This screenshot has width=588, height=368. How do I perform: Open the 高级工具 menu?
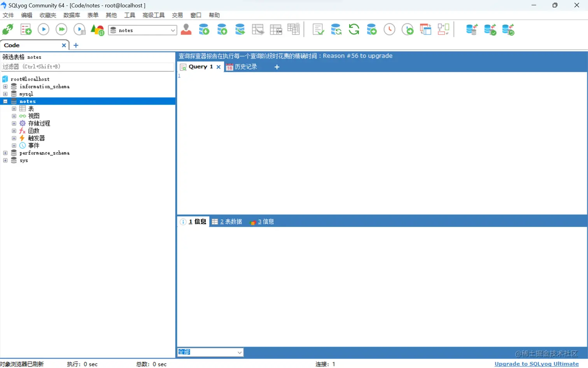pos(154,15)
